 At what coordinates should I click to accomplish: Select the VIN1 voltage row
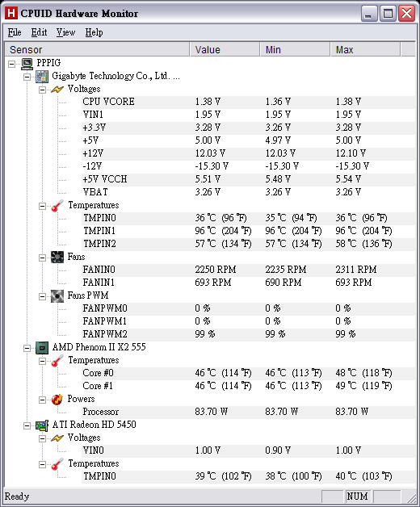(248, 115)
